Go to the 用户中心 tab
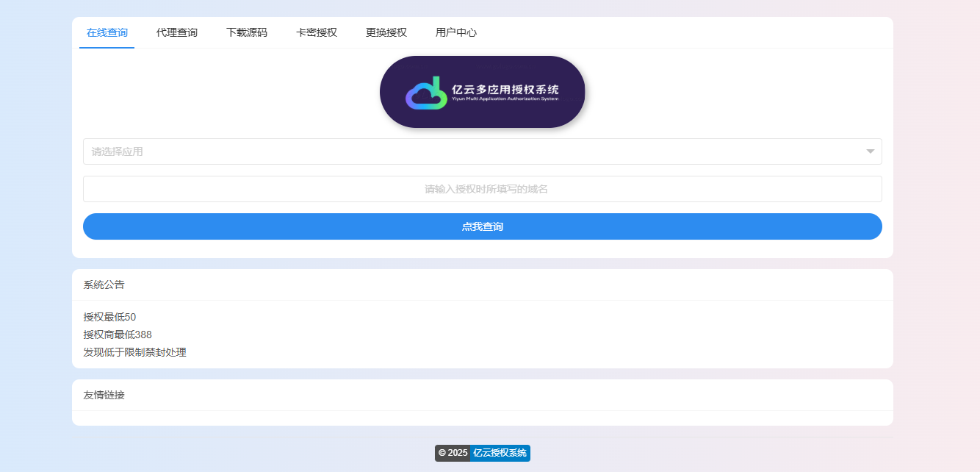Viewport: 980px width, 472px height. point(456,32)
